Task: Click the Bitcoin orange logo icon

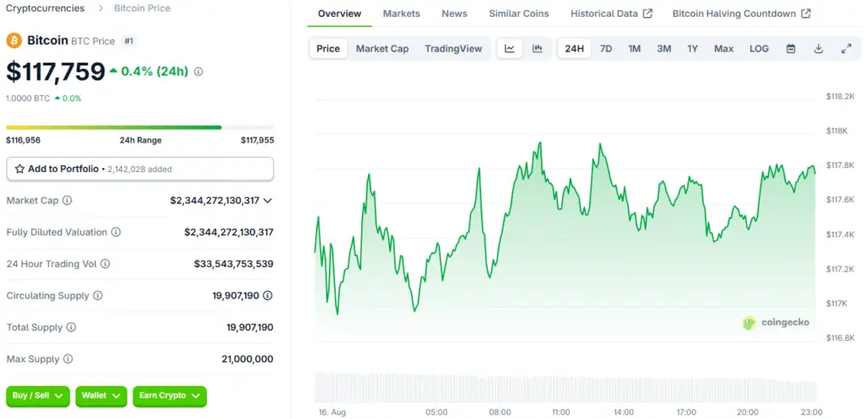Action: [14, 41]
